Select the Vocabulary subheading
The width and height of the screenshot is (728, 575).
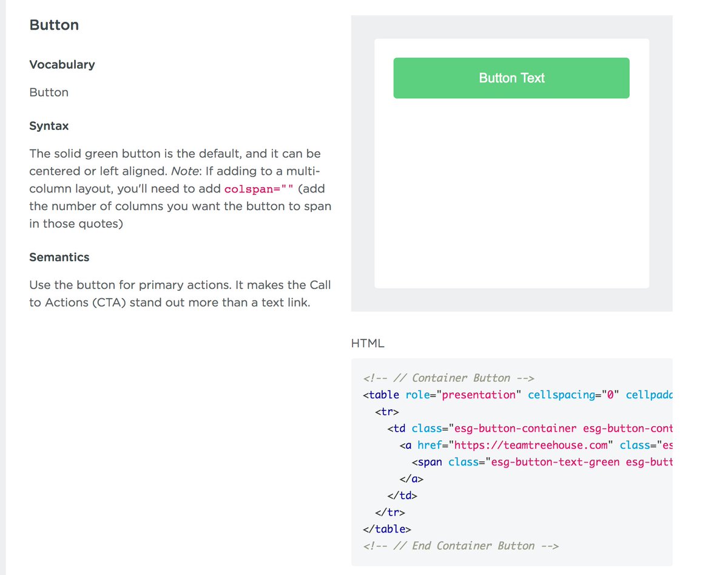click(62, 64)
